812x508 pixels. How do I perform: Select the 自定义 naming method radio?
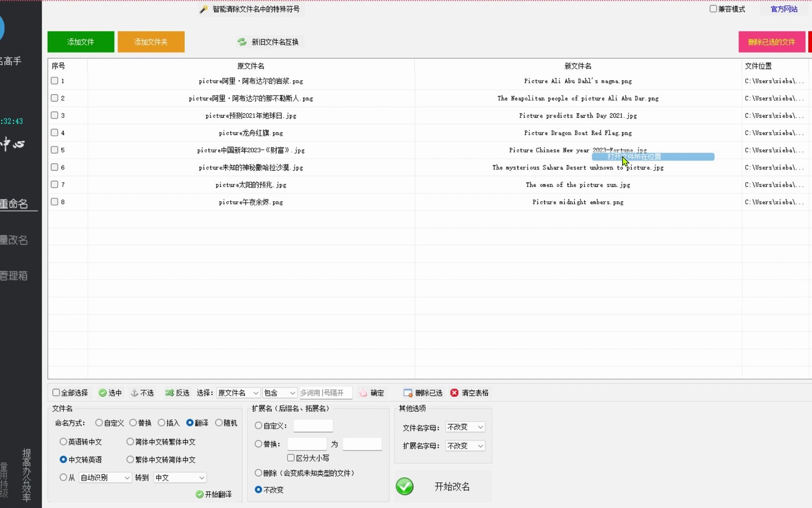[x=99, y=423]
